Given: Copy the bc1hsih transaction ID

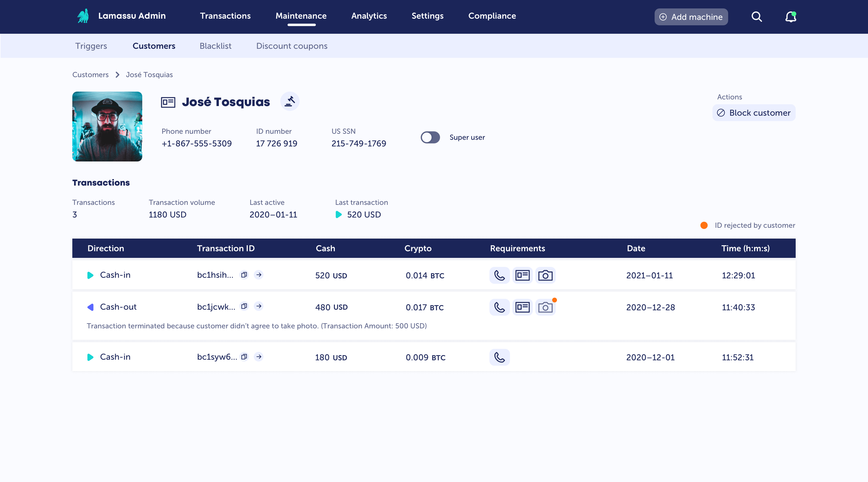Looking at the screenshot, I should click(244, 275).
